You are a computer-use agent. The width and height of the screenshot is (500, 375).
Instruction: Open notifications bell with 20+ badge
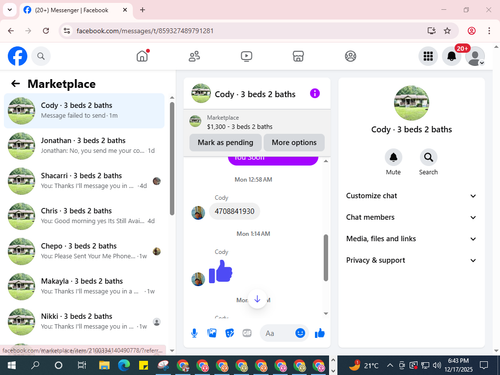pyautogui.click(x=452, y=56)
